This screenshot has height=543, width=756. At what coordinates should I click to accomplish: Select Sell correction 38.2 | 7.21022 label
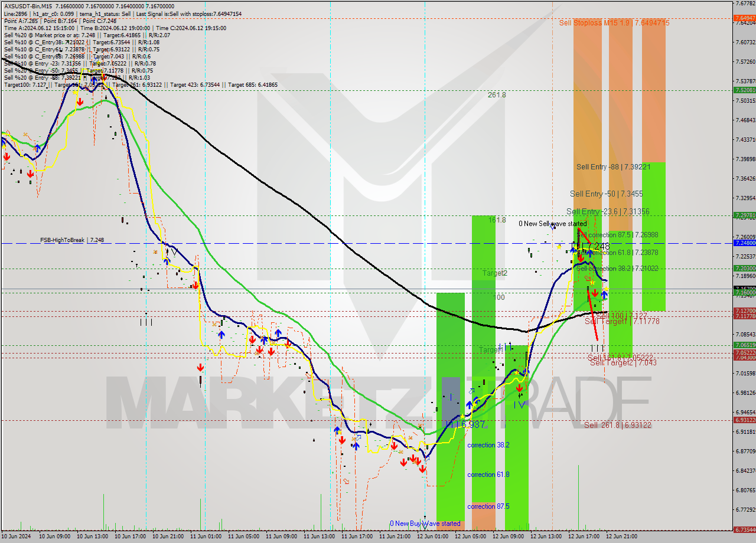click(x=617, y=268)
